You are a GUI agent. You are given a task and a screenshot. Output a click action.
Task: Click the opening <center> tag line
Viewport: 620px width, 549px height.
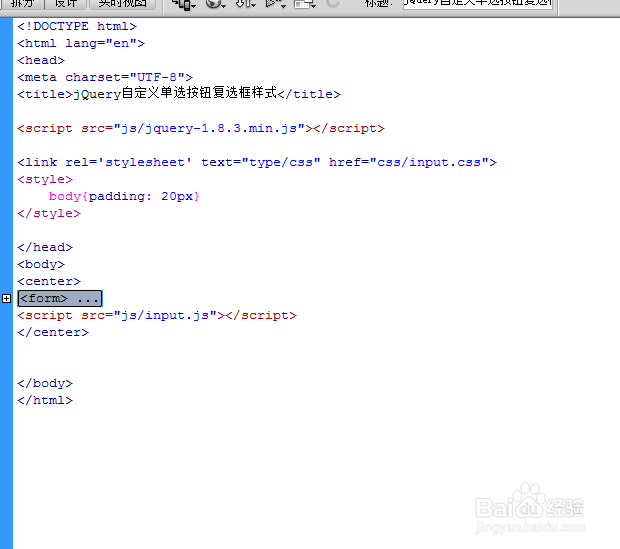tap(49, 282)
